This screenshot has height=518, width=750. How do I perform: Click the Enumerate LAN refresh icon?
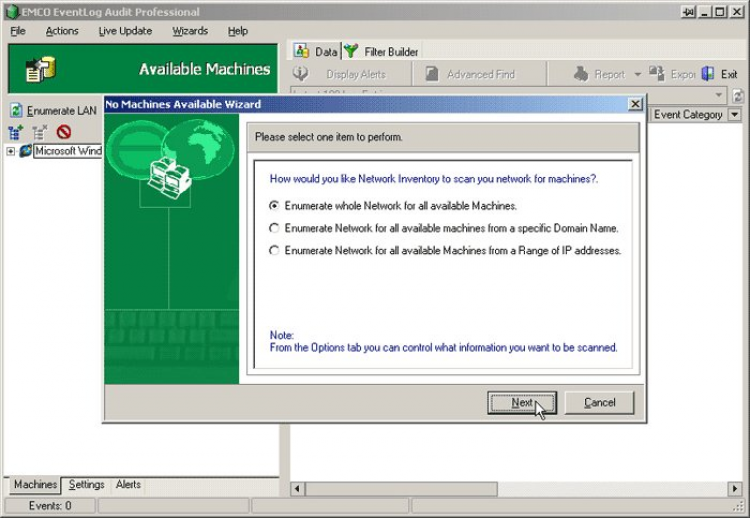[16, 110]
